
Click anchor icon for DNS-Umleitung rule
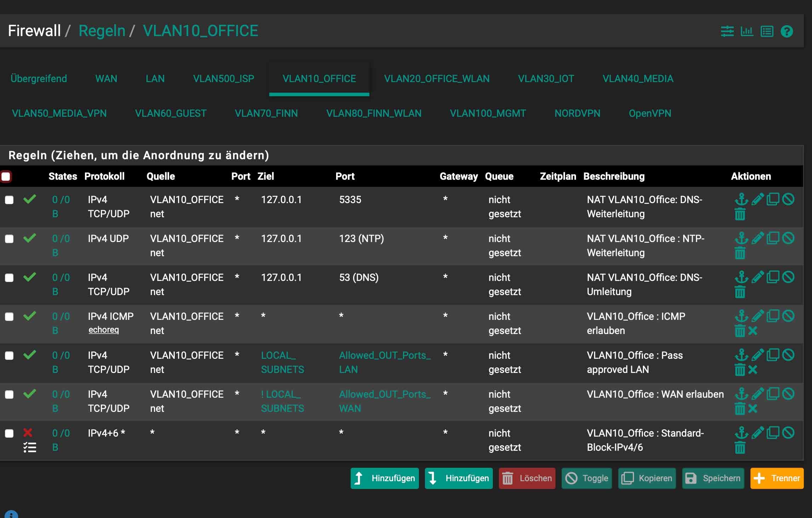click(x=741, y=277)
